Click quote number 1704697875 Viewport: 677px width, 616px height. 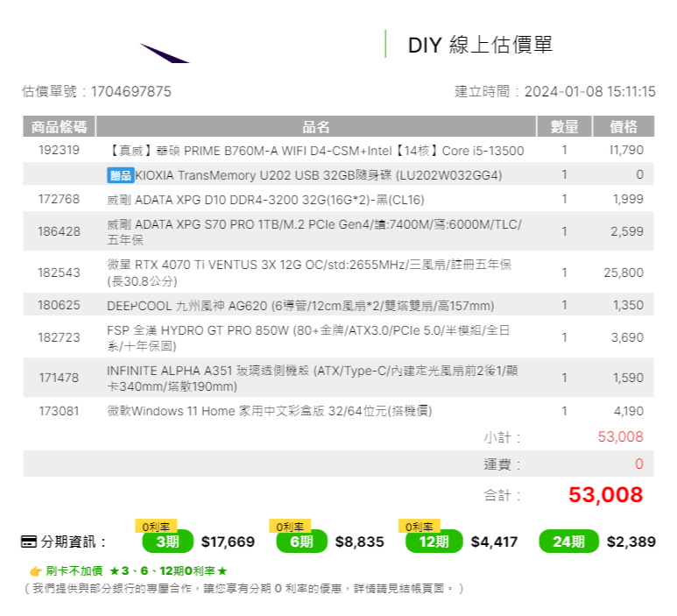(130, 92)
